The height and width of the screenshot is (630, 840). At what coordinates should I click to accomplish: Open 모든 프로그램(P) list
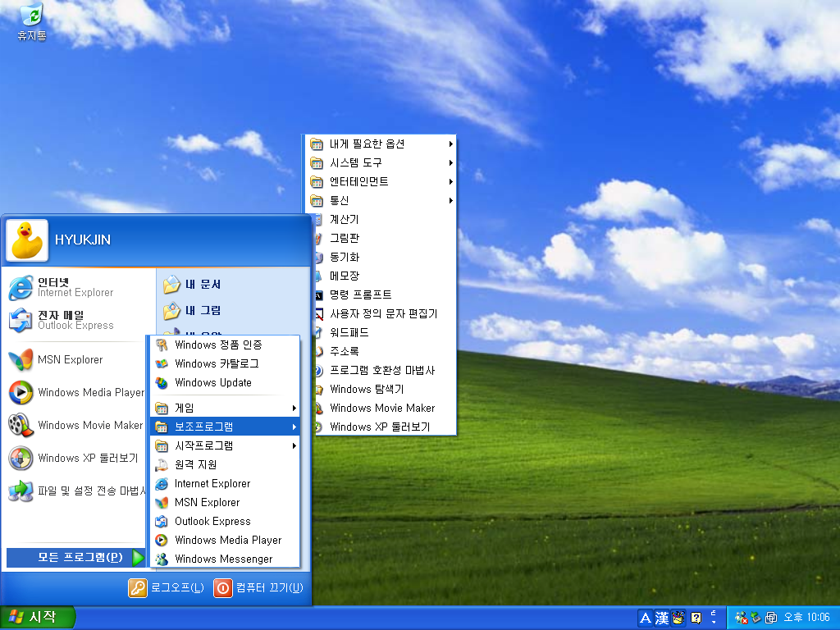point(75,558)
